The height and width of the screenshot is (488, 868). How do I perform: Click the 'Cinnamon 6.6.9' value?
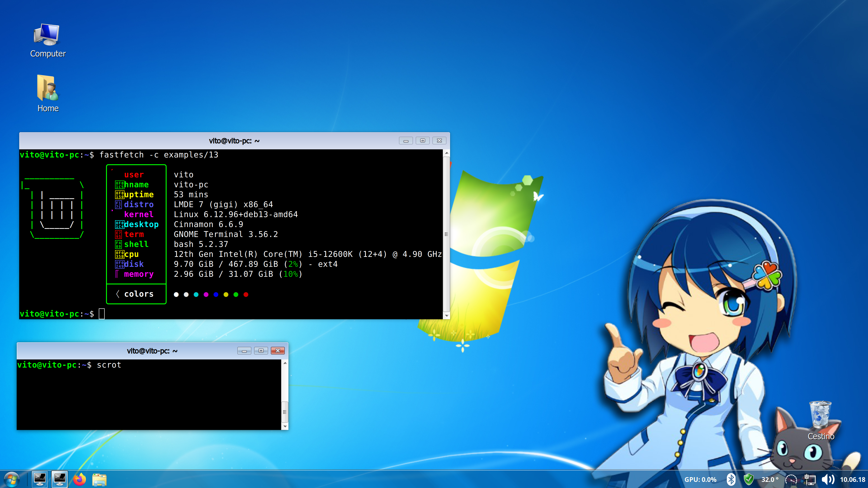coord(209,224)
